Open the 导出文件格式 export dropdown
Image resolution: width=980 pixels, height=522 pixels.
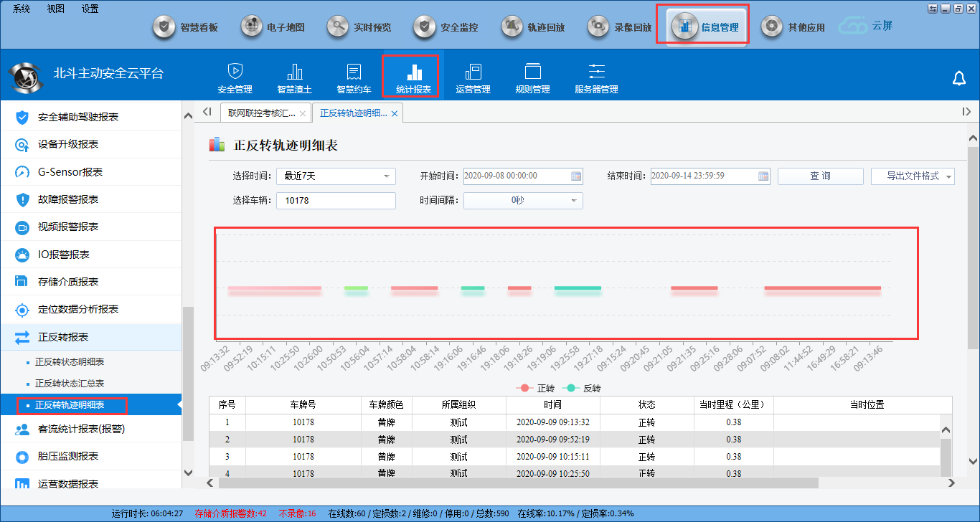pos(912,176)
